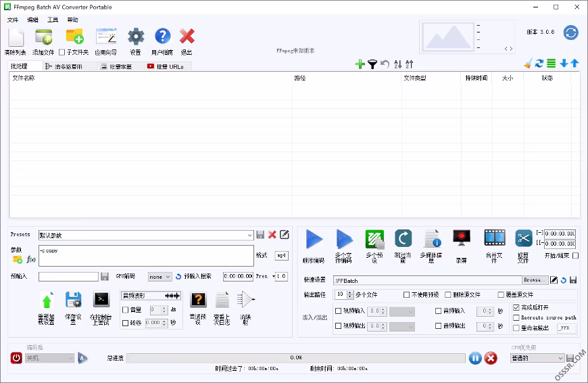Delete preset with red X beside Presets
Image resolution: width=588 pixels, height=383 pixels.
click(x=272, y=235)
